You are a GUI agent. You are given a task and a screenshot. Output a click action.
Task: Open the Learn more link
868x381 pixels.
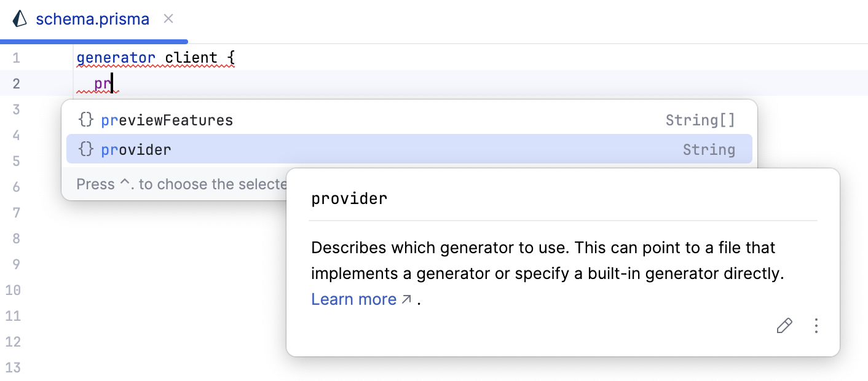(x=354, y=299)
